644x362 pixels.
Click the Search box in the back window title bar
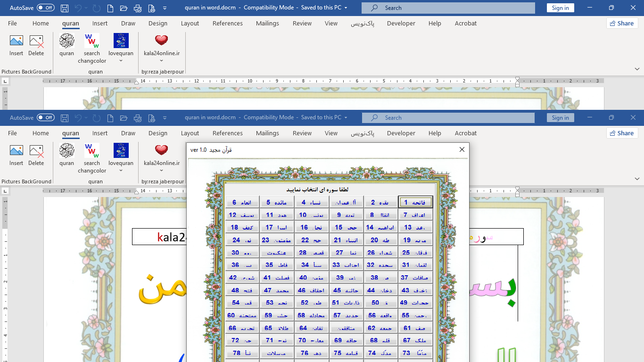[x=448, y=8]
